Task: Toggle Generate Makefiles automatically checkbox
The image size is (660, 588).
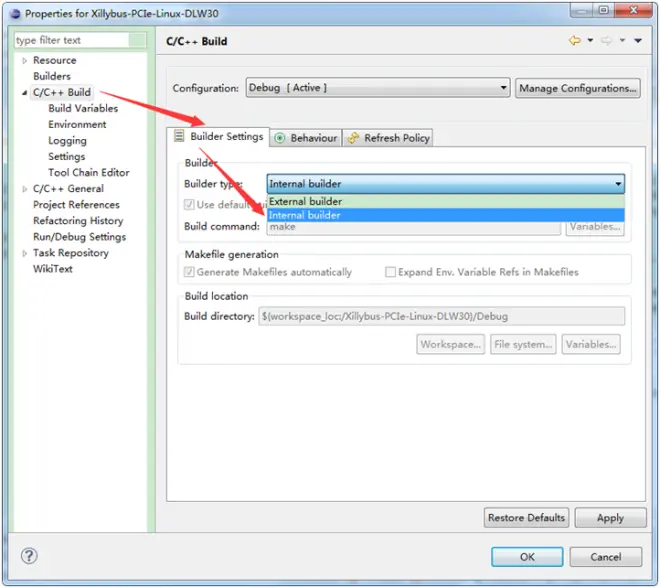Action: (189, 272)
